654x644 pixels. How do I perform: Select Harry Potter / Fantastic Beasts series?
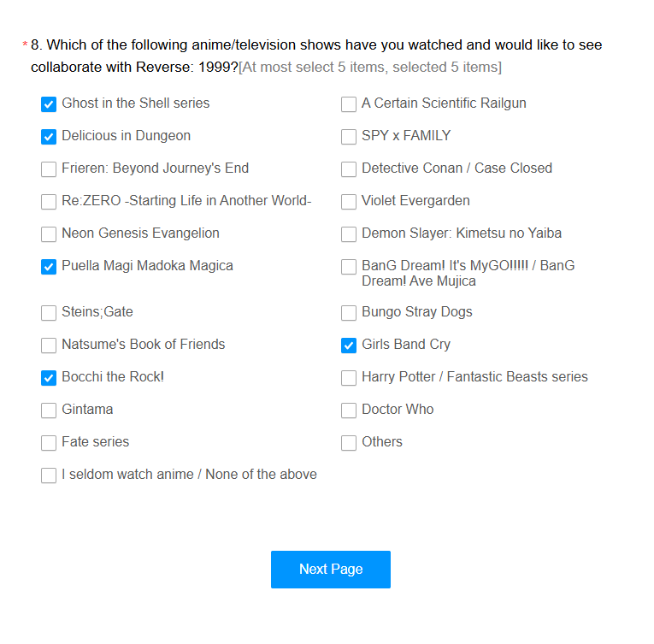coord(349,378)
